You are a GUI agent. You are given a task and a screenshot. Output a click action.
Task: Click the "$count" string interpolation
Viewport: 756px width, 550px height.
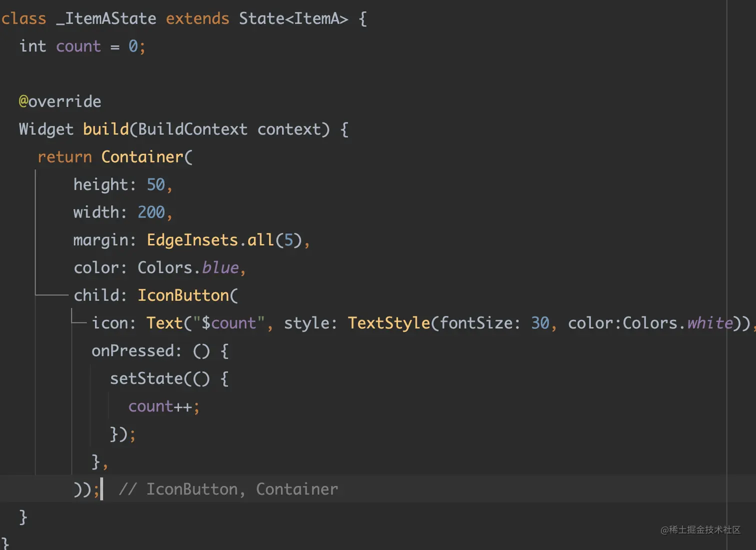coord(229,323)
